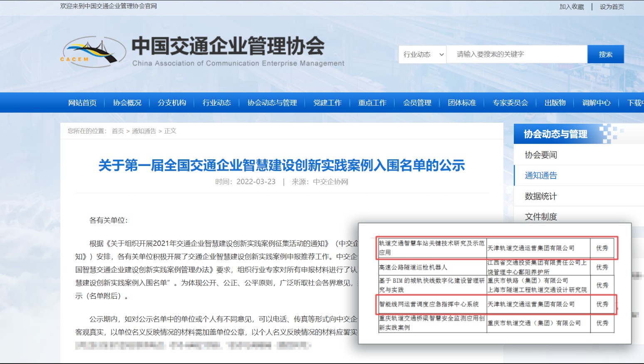
Task: Select 协会要闻 in the sidebar
Action: point(541,155)
